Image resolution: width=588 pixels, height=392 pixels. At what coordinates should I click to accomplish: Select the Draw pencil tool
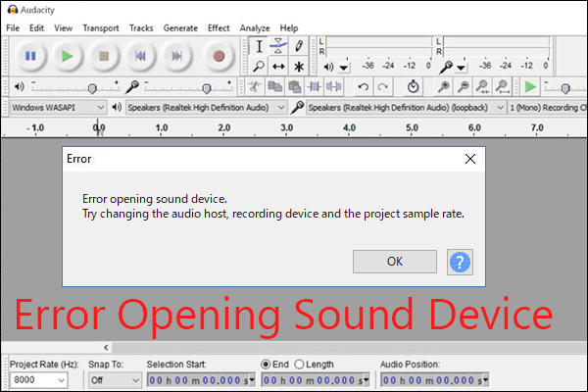(x=299, y=46)
